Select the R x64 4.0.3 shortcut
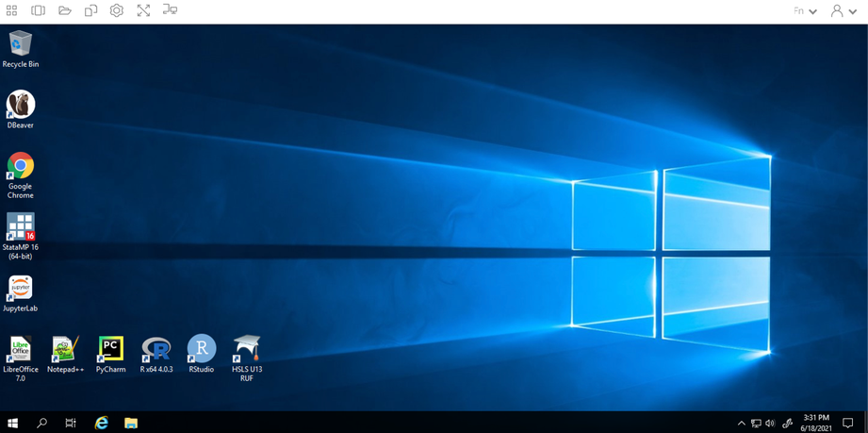 [x=156, y=349]
